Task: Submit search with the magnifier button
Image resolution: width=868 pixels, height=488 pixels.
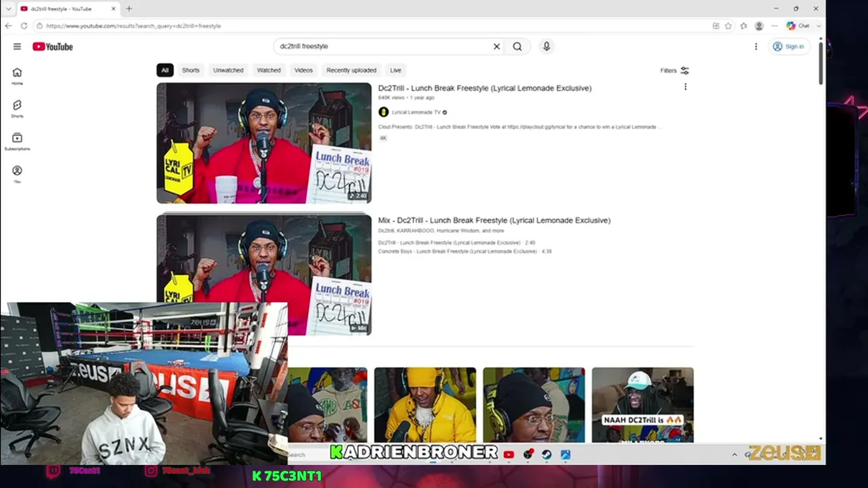Action: click(517, 46)
